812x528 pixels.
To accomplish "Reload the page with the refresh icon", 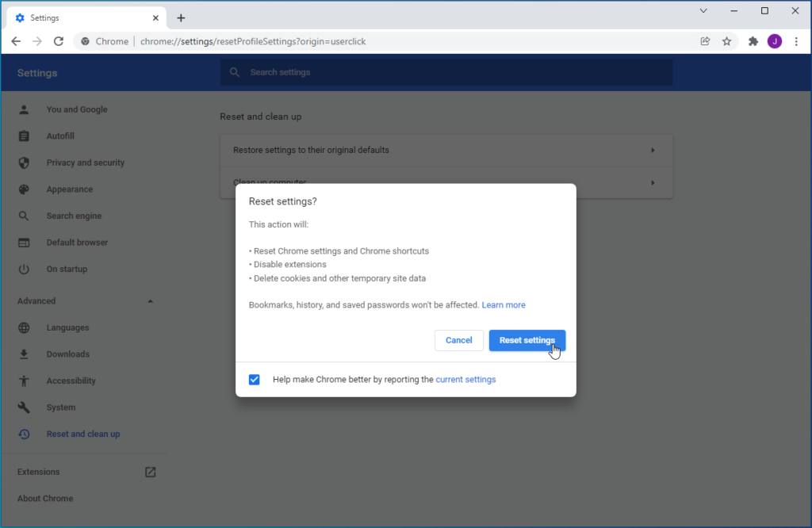I will [x=58, y=40].
